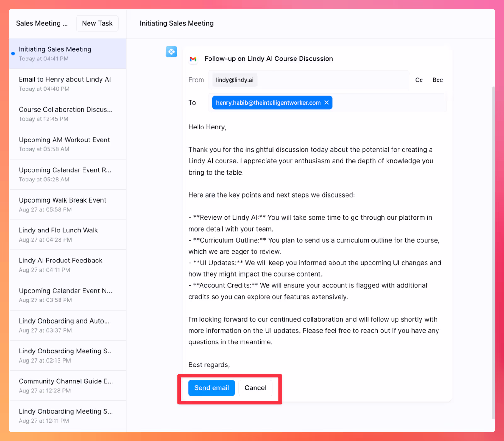
Task: Click the 'Aug 27 at 12:28 PM' timestamp
Action: (x=45, y=391)
